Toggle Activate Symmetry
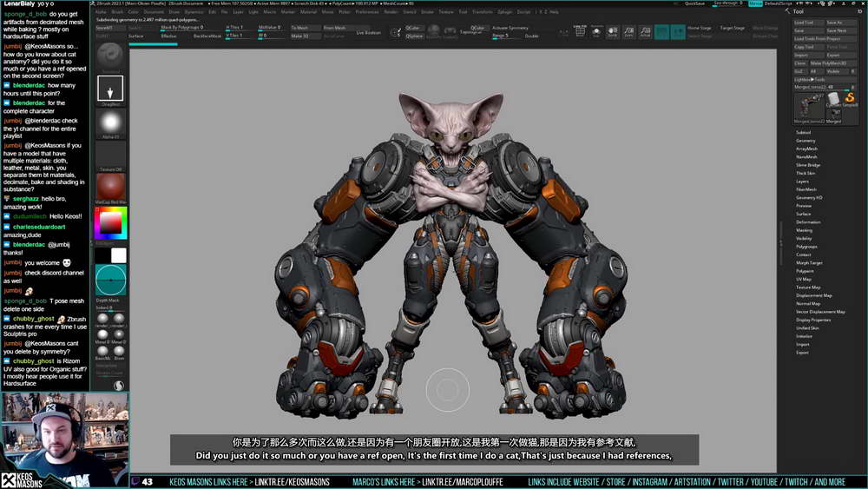The width and height of the screenshot is (868, 489). [510, 28]
